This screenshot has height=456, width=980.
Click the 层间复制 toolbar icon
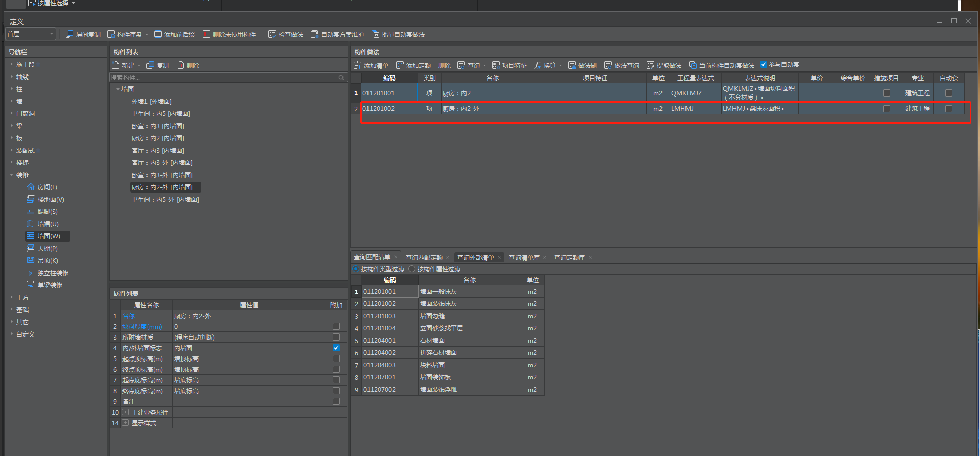coord(69,34)
